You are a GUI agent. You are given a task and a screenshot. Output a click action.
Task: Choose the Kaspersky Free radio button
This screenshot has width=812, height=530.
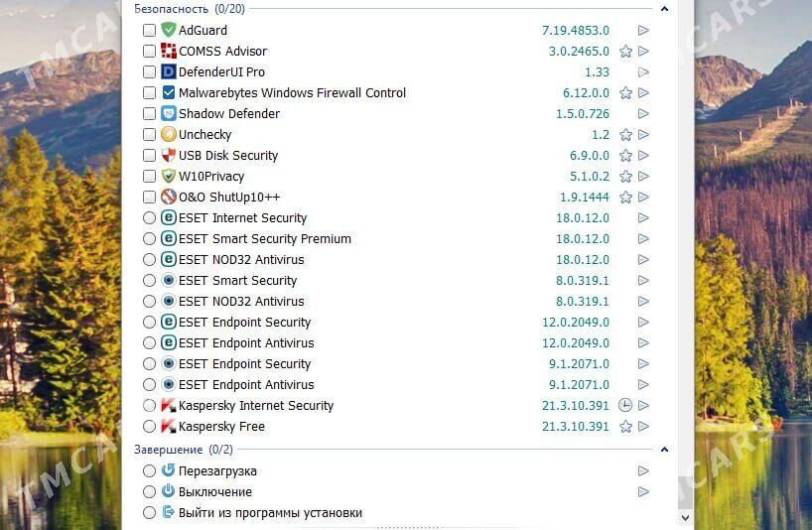(x=149, y=427)
